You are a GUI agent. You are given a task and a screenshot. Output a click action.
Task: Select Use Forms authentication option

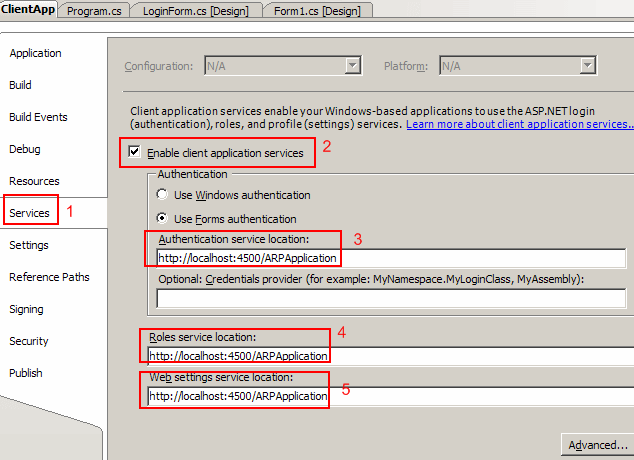point(163,219)
